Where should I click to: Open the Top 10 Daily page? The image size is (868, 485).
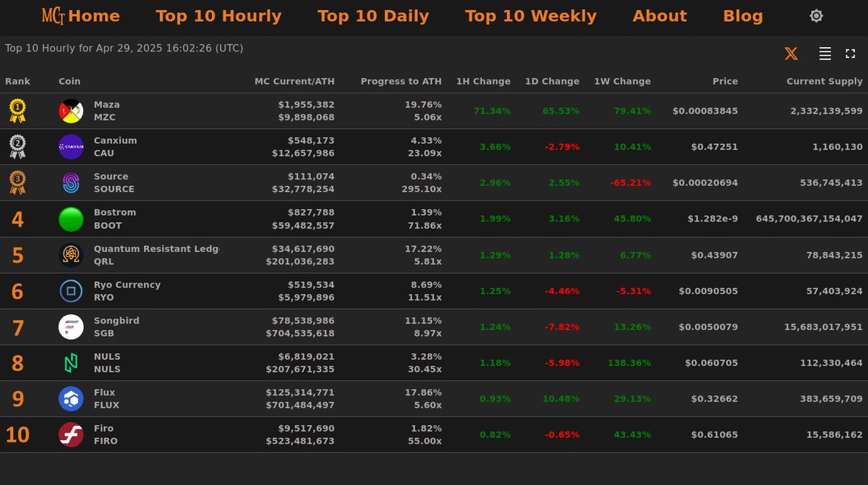[x=373, y=16]
